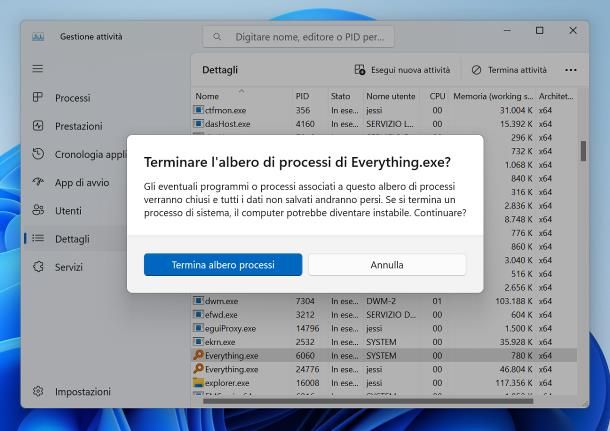Click the Esegui nuova attività icon
Screen dimensions: 610x431
[360, 70]
